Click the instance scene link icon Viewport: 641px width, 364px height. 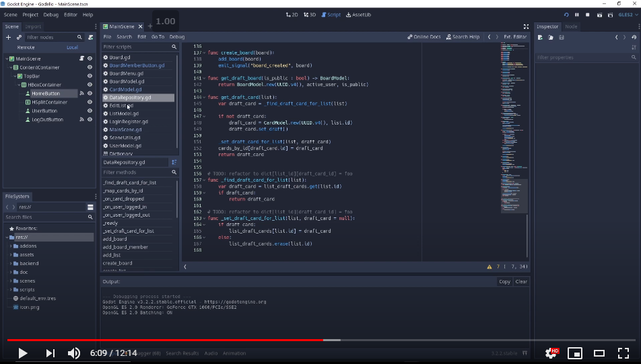click(x=19, y=37)
